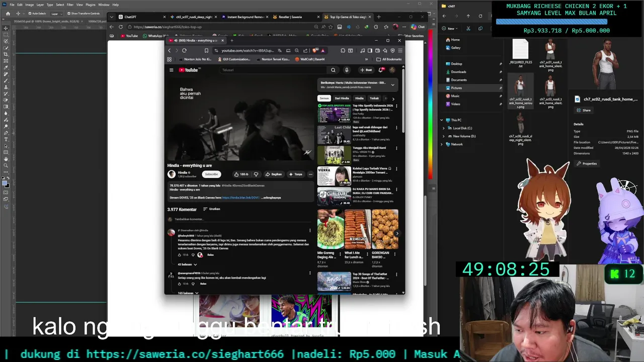Select the 'Terkait' filter chip
This screenshot has height=362, width=644.
pyautogui.click(x=374, y=98)
